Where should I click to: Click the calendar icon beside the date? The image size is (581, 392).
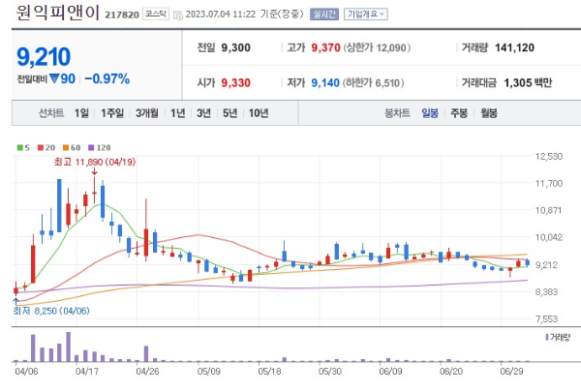pos(178,15)
